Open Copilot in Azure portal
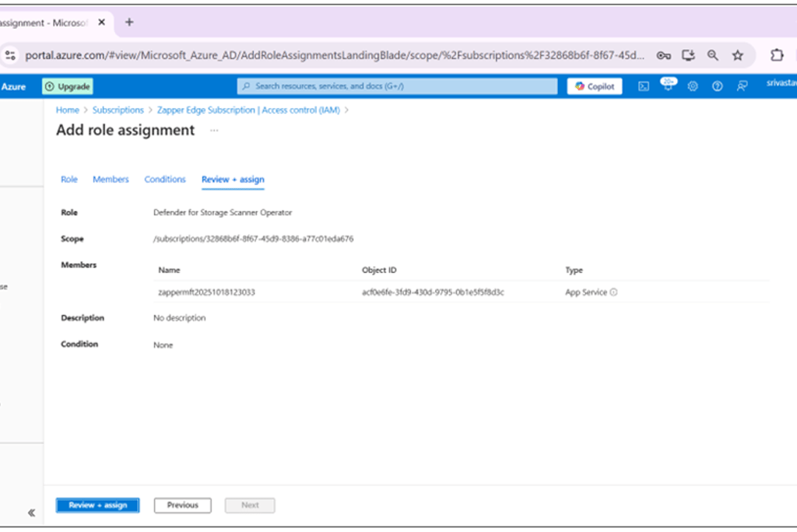 594,86
